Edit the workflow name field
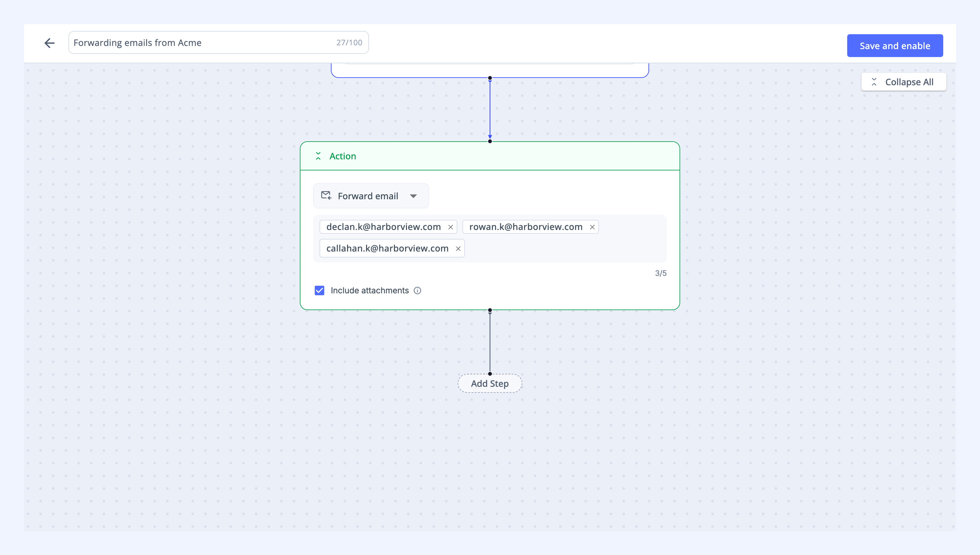This screenshot has width=980, height=555. [218, 43]
